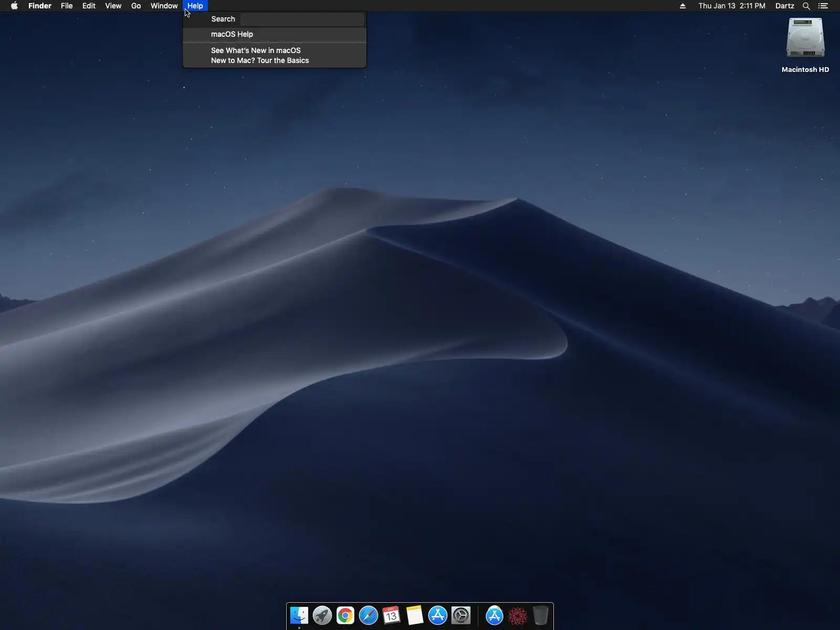This screenshot has height=630, width=840.
Task: Open Finder from the Dock
Action: click(x=299, y=615)
